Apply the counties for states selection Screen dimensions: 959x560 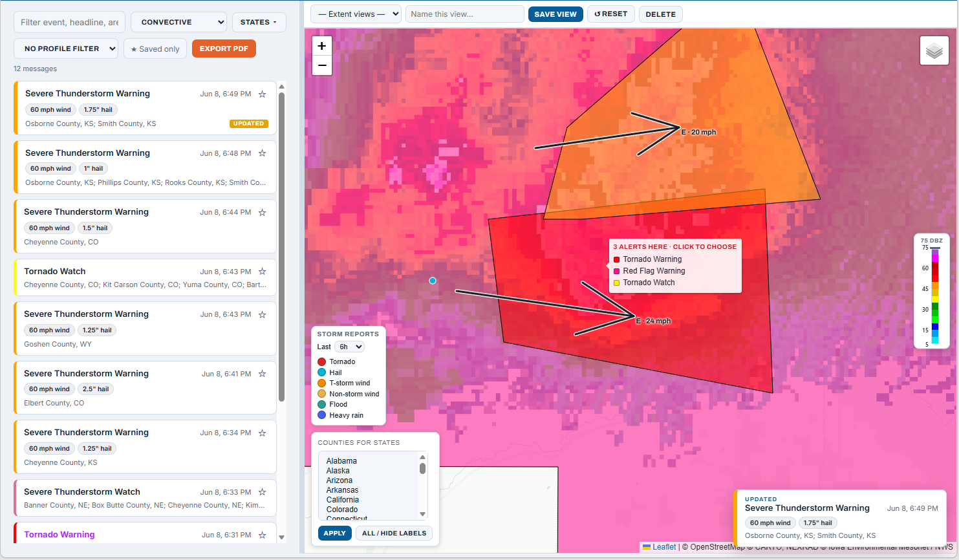click(x=334, y=533)
